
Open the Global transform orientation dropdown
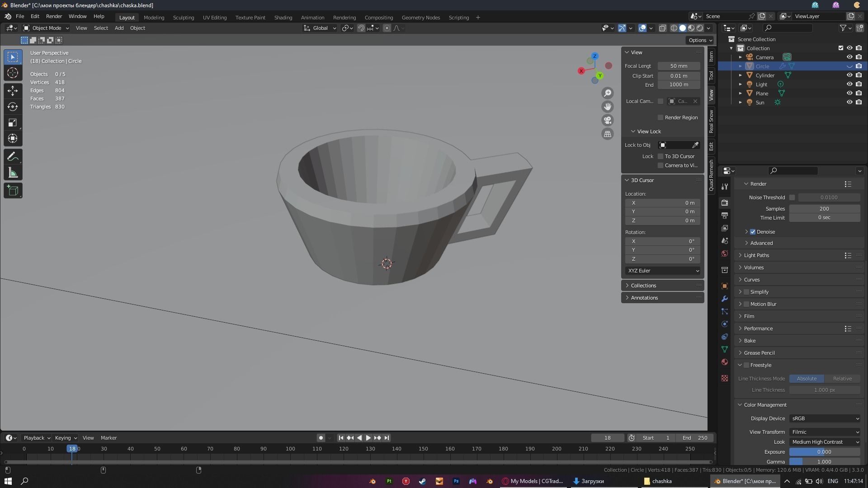click(x=320, y=28)
